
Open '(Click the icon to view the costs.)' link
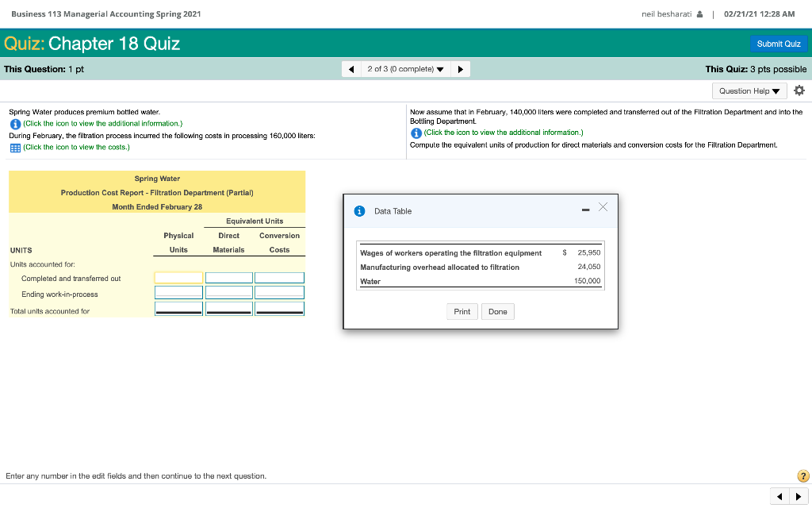coord(76,147)
